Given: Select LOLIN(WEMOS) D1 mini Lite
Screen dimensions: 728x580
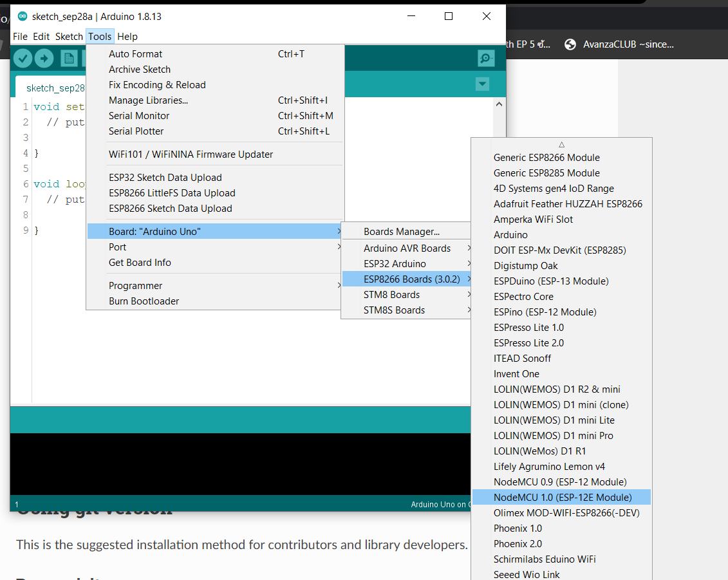Looking at the screenshot, I should click(x=561, y=420).
